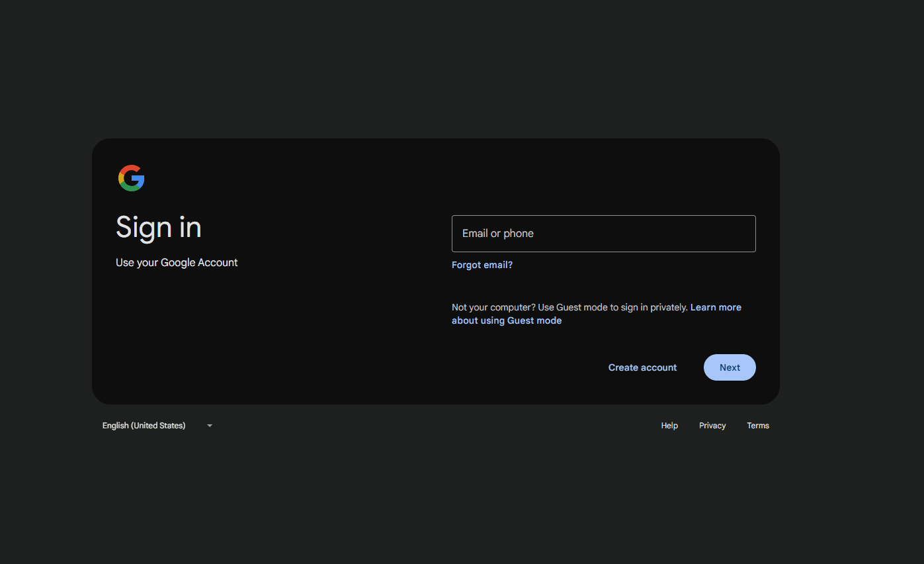
Task: Open the Help footer link
Action: [669, 426]
